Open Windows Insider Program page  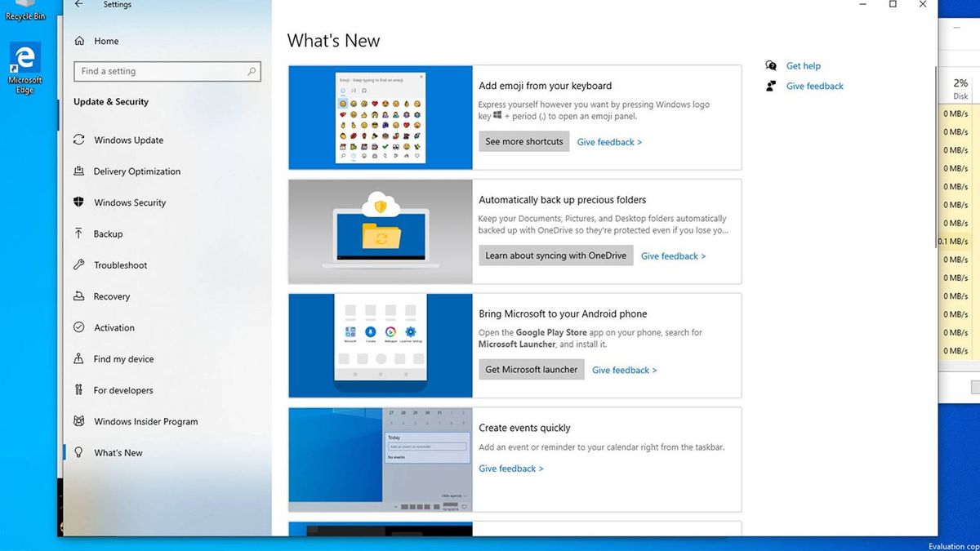point(146,422)
